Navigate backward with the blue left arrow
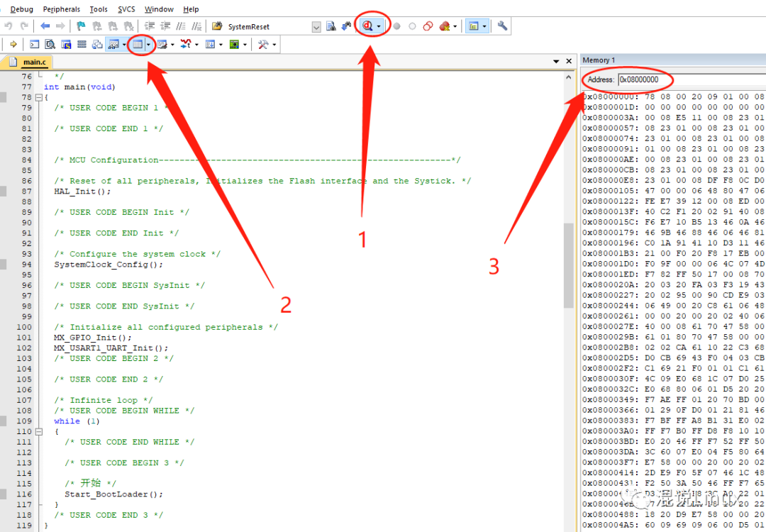This screenshot has height=532, width=766. coord(45,26)
